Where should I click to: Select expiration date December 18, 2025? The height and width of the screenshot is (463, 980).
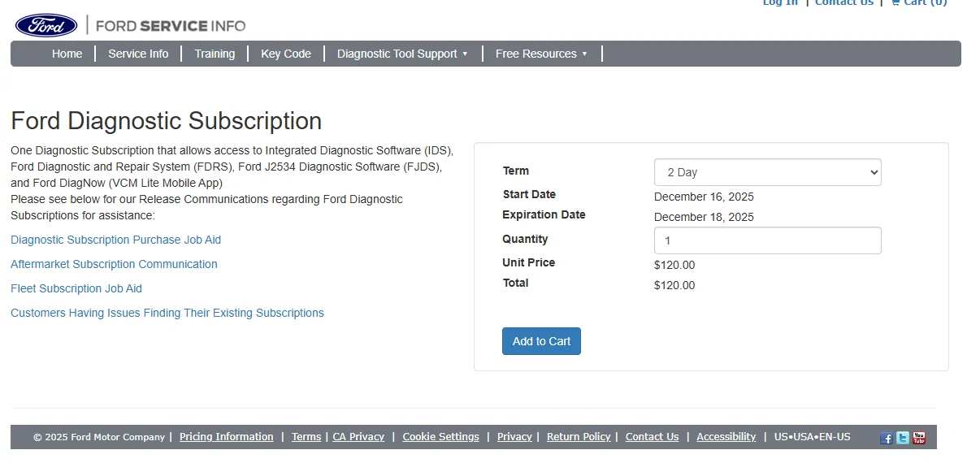coord(704,217)
